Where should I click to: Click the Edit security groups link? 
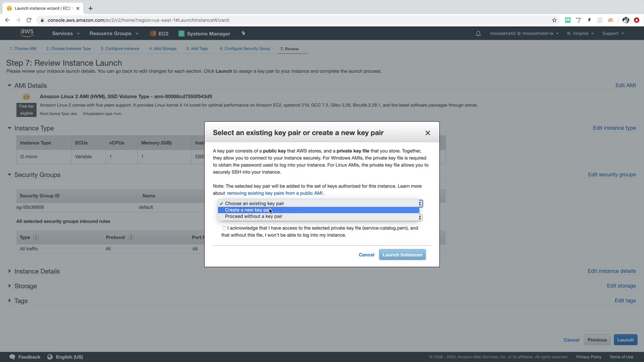point(612,174)
